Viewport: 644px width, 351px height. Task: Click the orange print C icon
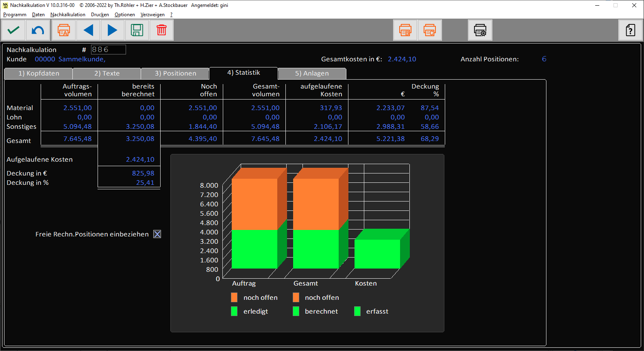tap(430, 30)
